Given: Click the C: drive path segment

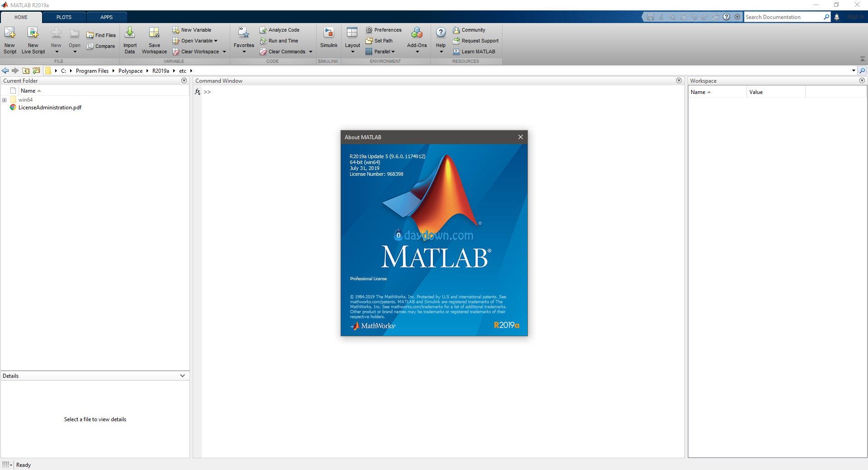Looking at the screenshot, I should coord(64,71).
